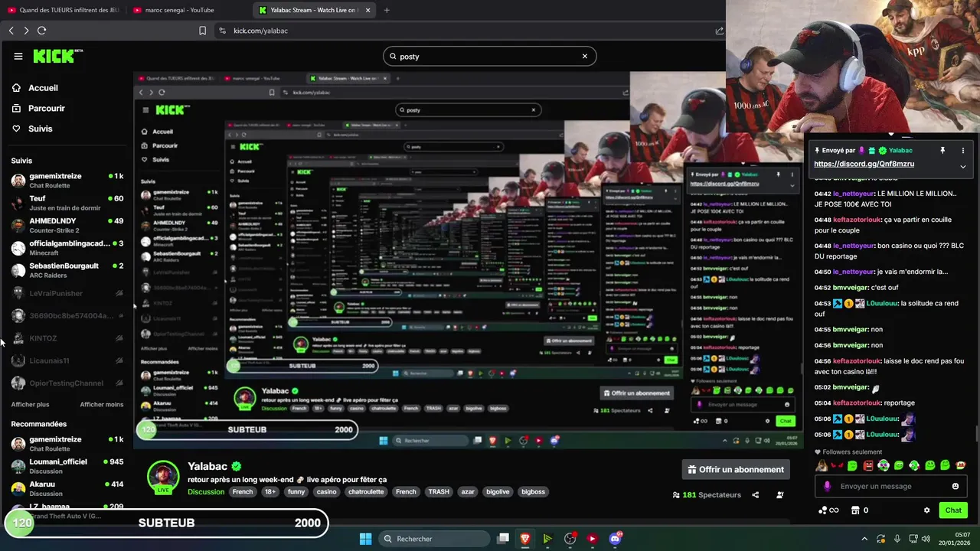The width and height of the screenshot is (980, 551).
Task: Expand the list with 'Afficher plus'
Action: 30,404
